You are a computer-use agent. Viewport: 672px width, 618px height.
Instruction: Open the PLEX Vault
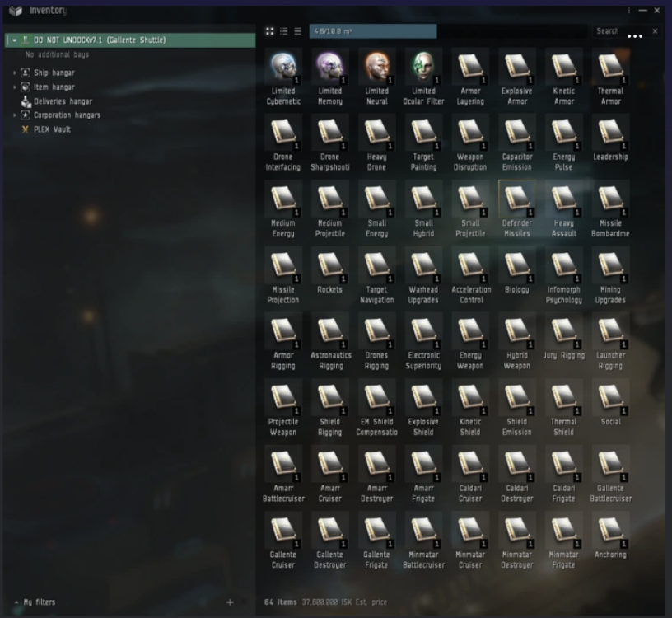tap(52, 129)
